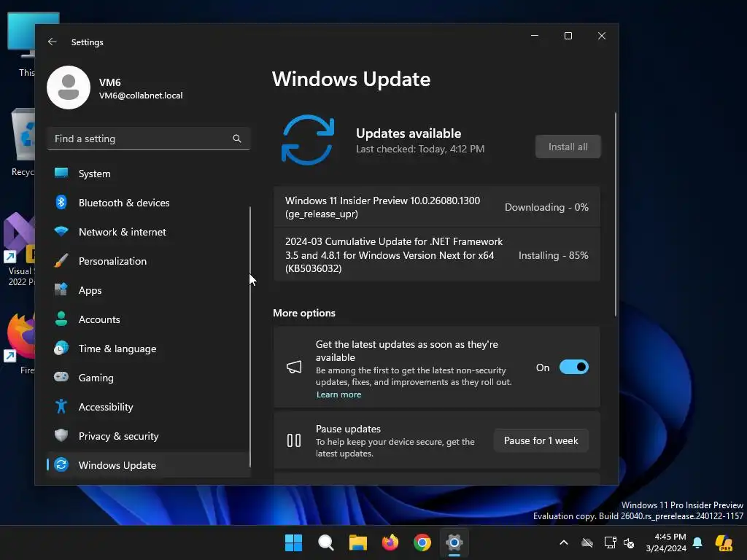The image size is (747, 560).
Task: Click the Downloading - 0% status
Action: coord(546,207)
